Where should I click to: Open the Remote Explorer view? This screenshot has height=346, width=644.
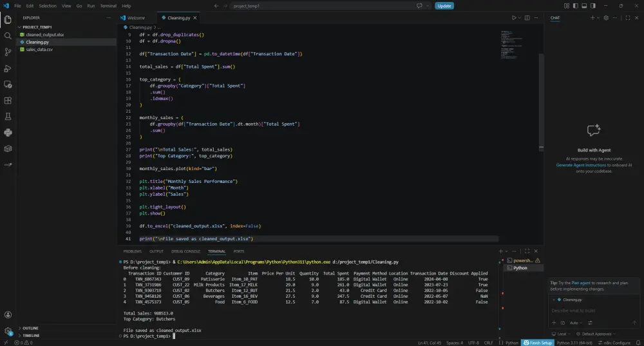(8, 84)
